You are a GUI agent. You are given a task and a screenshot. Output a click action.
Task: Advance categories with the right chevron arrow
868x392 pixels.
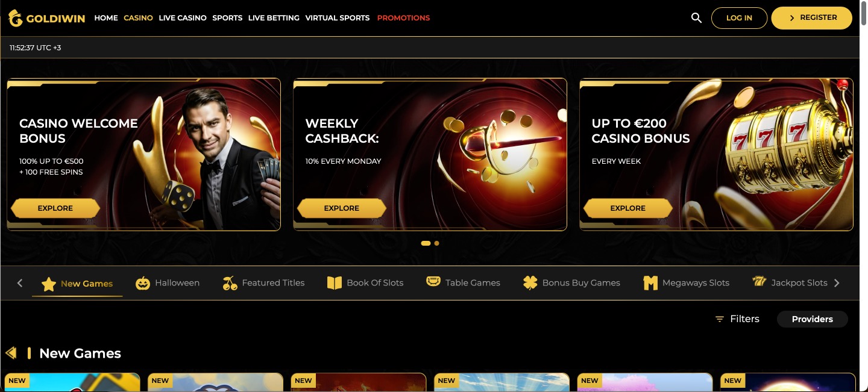pyautogui.click(x=837, y=283)
